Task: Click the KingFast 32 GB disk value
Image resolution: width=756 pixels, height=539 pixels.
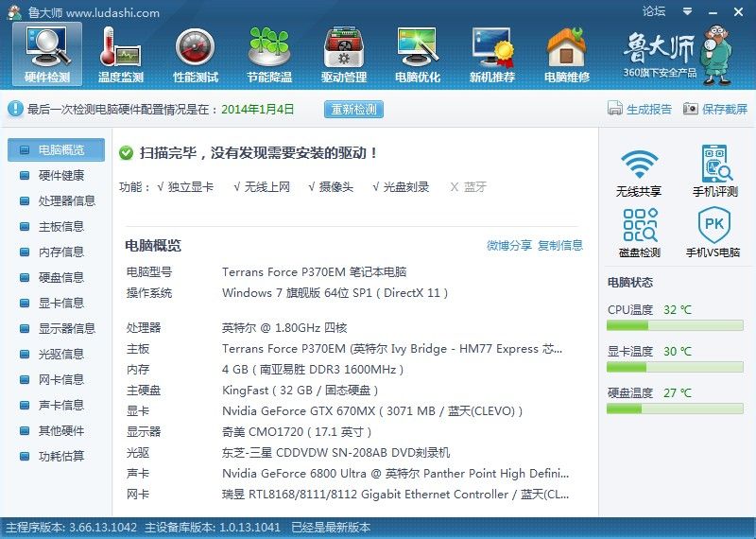Action: (300, 391)
